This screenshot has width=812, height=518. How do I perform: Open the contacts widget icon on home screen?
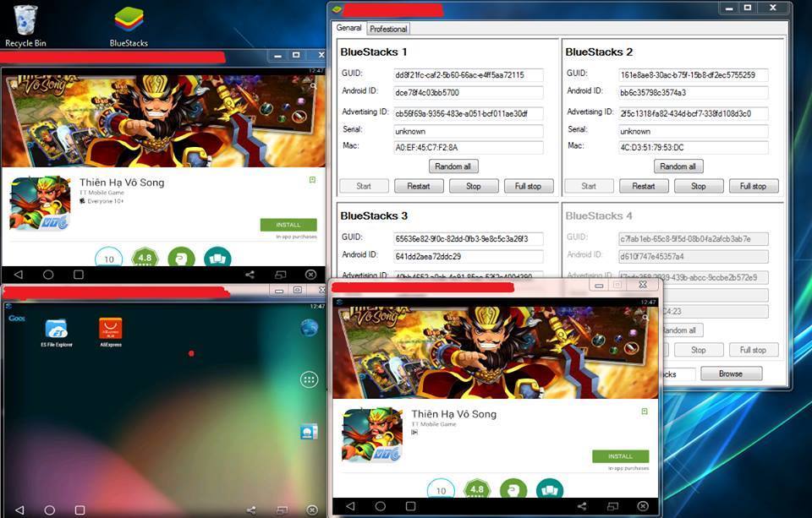point(309,431)
